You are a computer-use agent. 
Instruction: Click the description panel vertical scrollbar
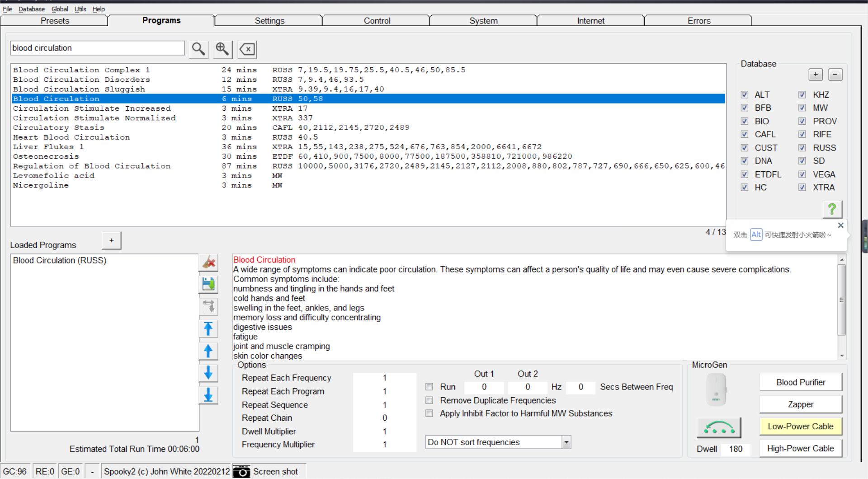pos(841,301)
